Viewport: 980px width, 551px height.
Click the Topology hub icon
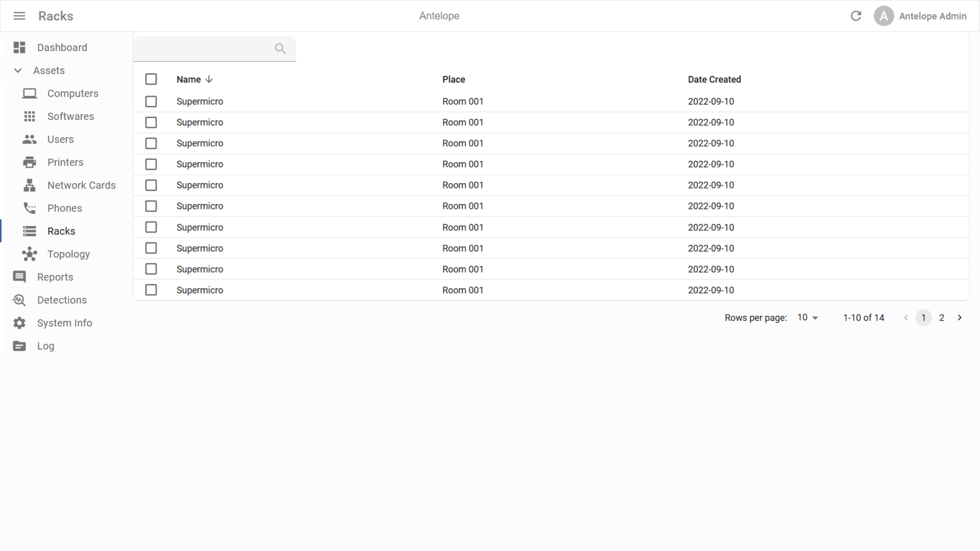coord(29,254)
